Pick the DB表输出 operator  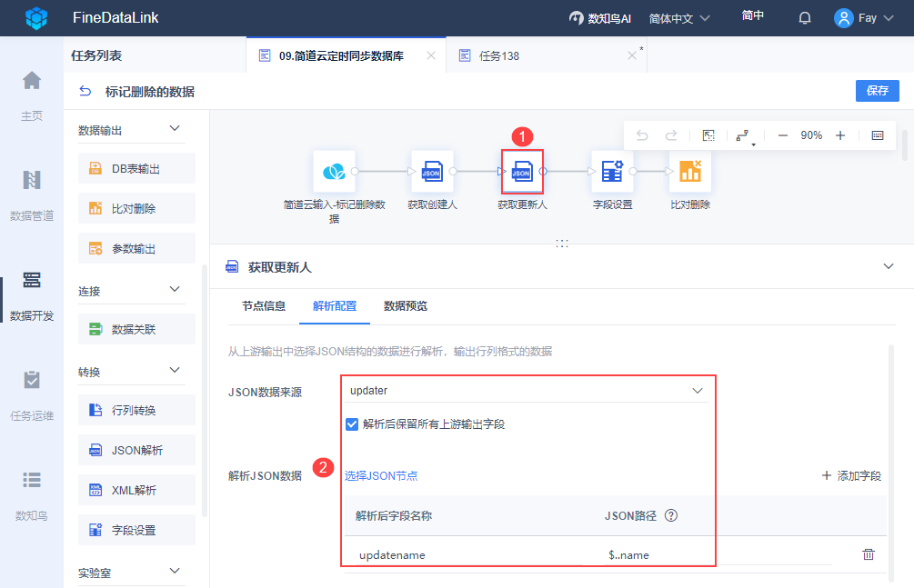(136, 168)
